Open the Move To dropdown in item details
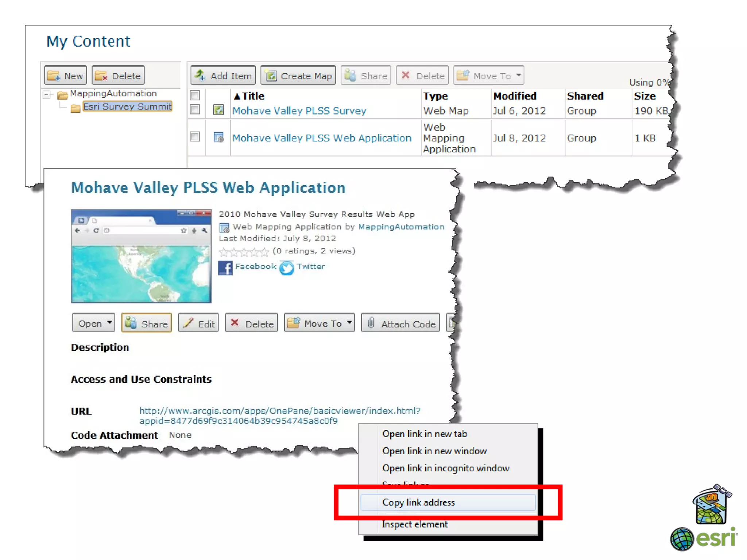Screen dimensions: 747x560 pyautogui.click(x=320, y=323)
